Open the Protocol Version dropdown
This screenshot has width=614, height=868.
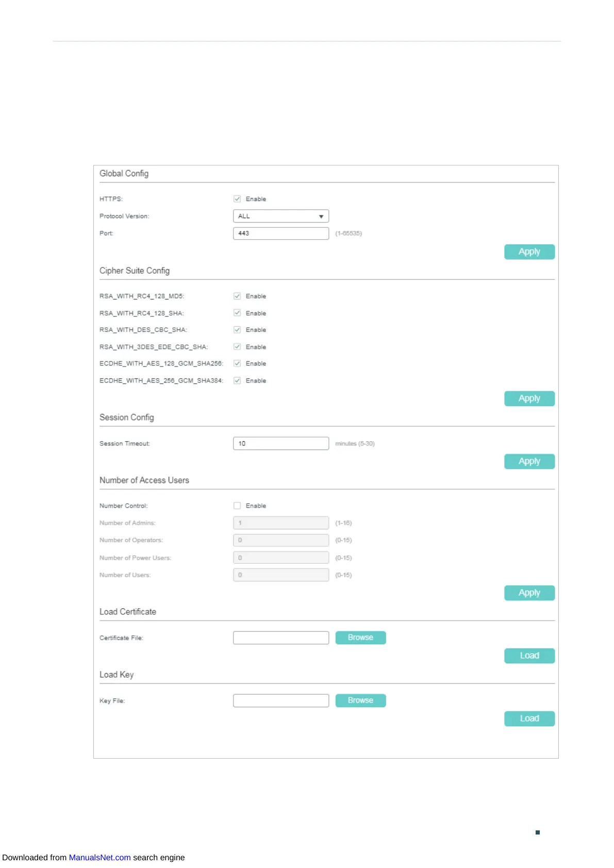pyautogui.click(x=280, y=216)
